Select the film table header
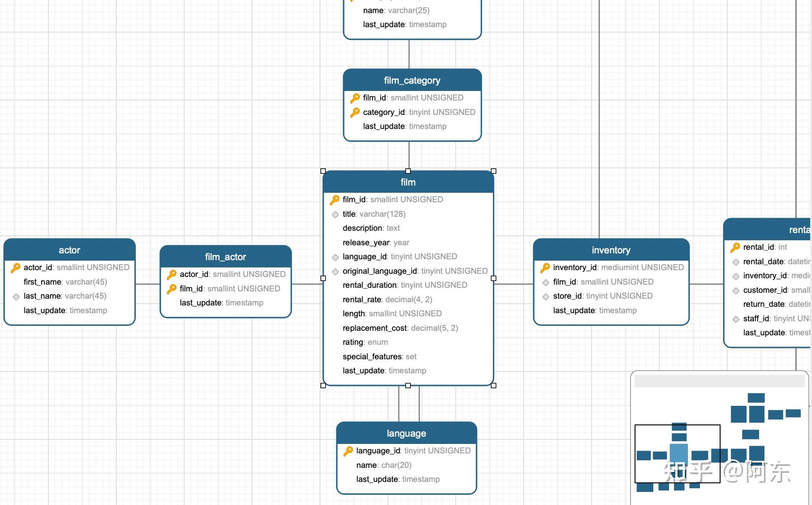Screen dimensions: 812x505 point(408,182)
